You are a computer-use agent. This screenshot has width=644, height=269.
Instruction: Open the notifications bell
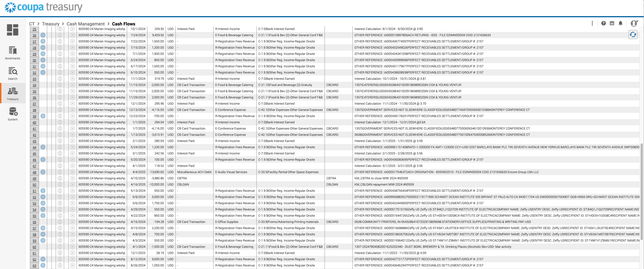pos(621,23)
